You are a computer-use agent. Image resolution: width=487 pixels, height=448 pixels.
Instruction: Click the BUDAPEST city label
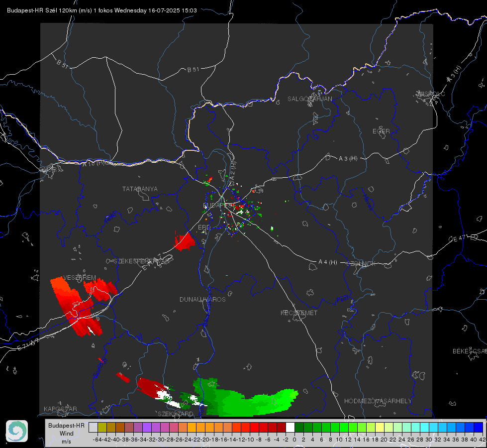(x=219, y=205)
